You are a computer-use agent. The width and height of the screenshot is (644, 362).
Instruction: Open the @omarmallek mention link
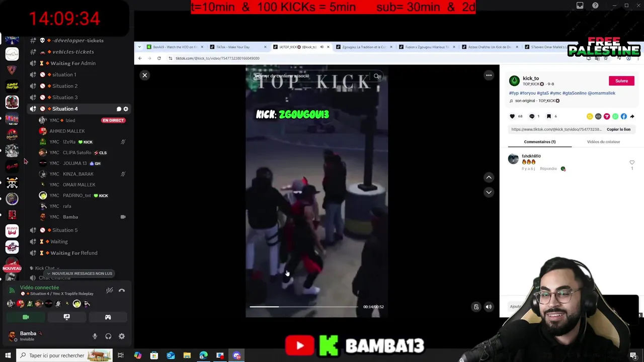point(601,93)
